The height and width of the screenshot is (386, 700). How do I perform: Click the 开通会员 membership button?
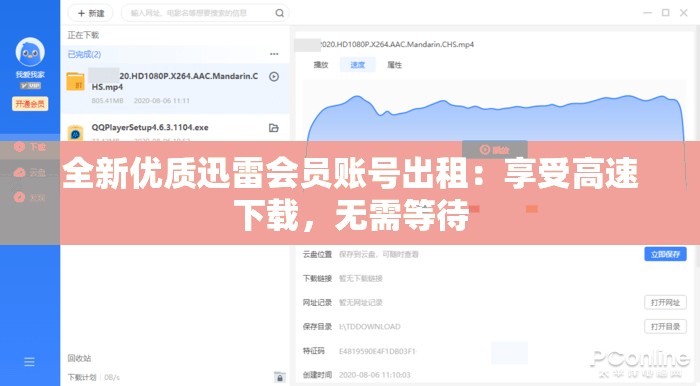point(30,104)
